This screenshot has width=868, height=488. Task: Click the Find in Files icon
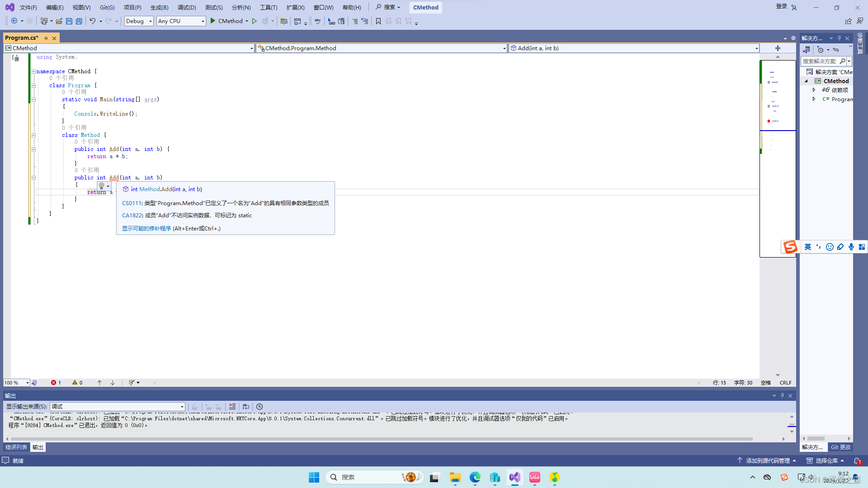click(284, 21)
